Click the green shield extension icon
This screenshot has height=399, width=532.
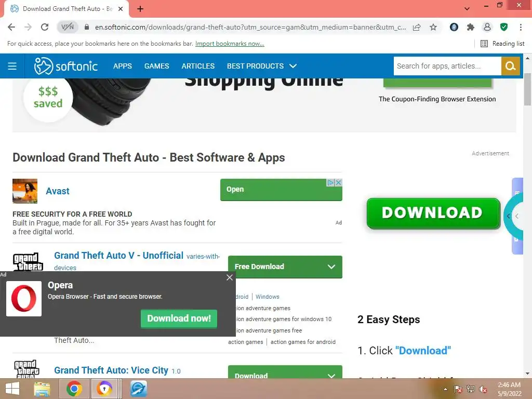(504, 27)
